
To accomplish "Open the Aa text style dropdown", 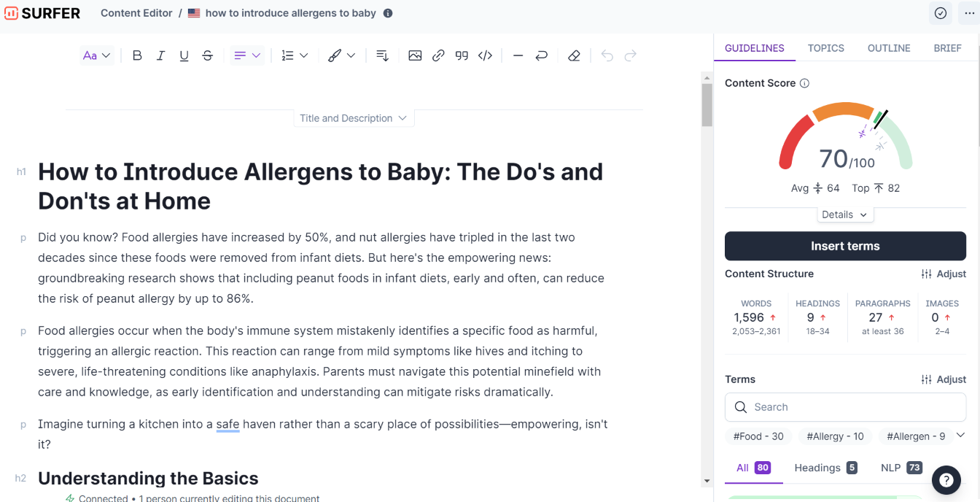I will pos(96,55).
